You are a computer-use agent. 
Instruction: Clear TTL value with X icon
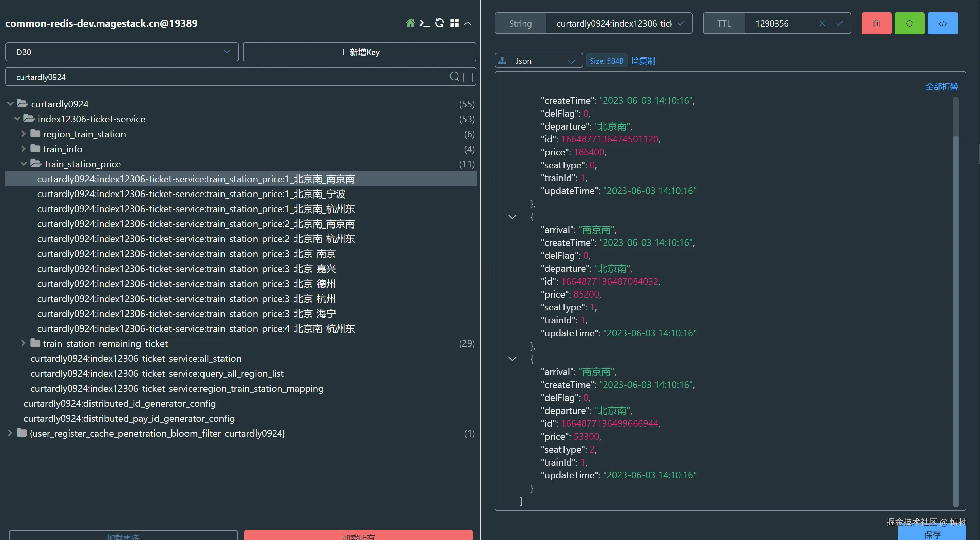coord(822,23)
